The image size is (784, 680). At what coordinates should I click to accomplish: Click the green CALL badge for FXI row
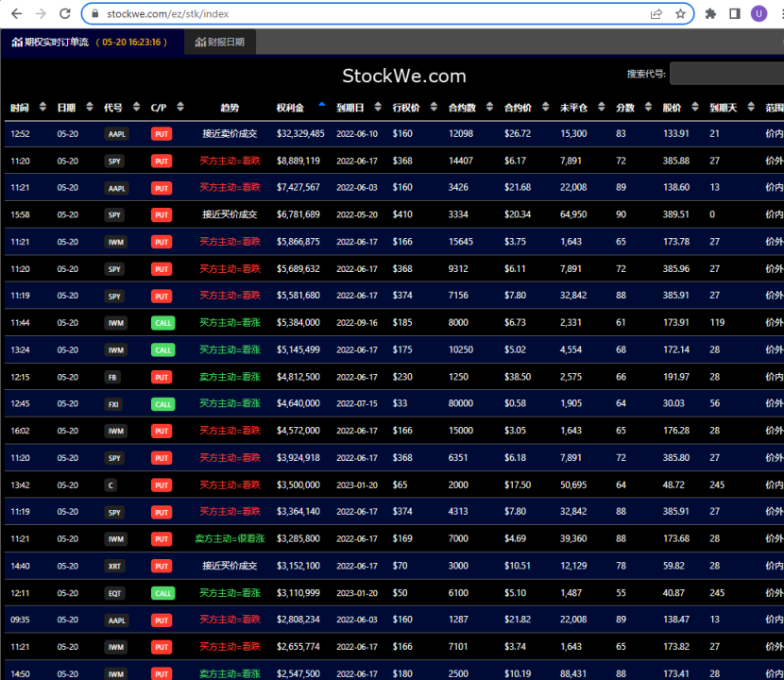[x=162, y=404]
